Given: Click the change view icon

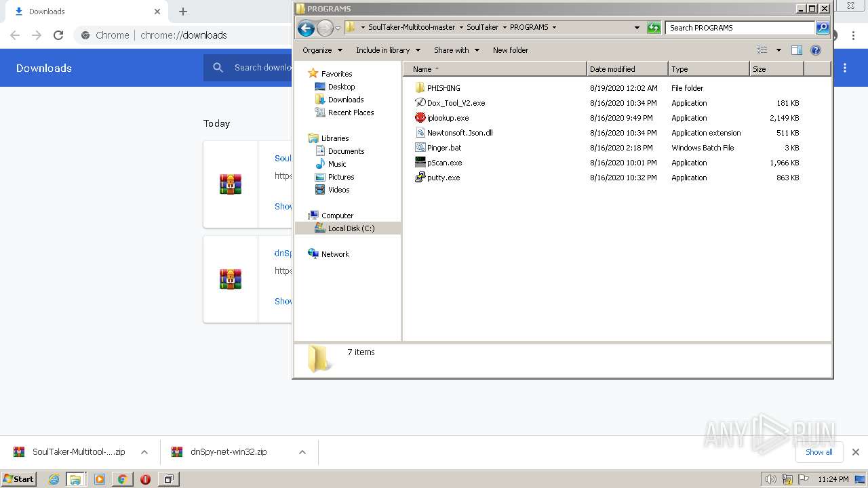Looking at the screenshot, I should pyautogui.click(x=762, y=50).
